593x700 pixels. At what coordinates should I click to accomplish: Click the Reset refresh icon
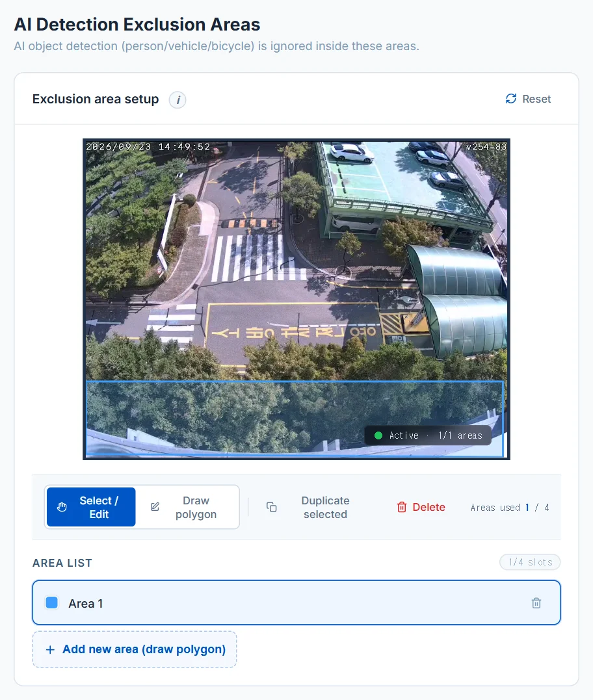[x=511, y=99]
